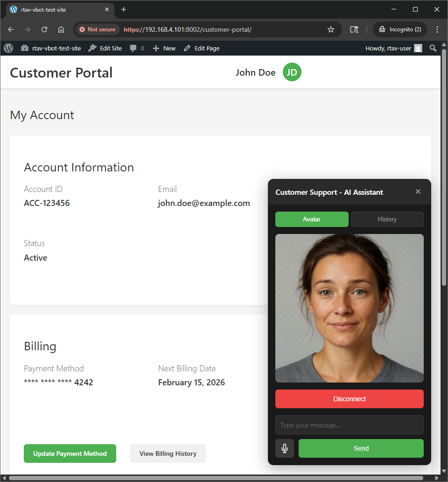
Task: Click the Update Payment Method button
Action: point(70,454)
